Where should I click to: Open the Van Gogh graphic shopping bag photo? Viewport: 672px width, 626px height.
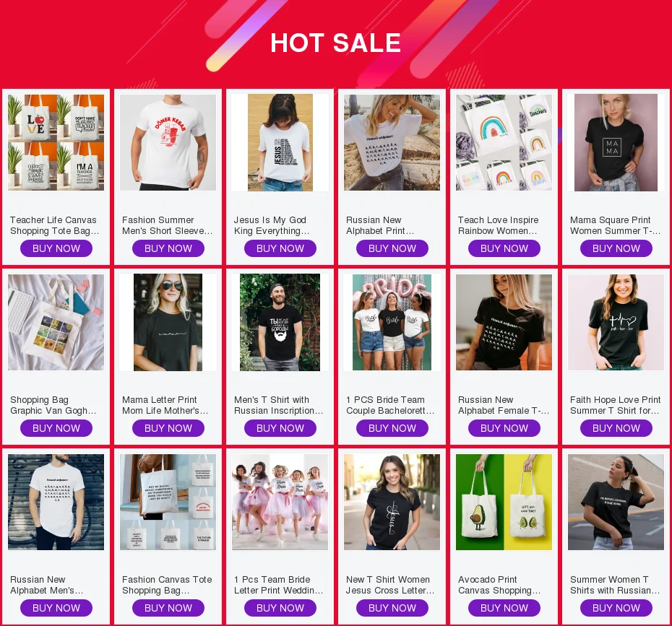56,323
